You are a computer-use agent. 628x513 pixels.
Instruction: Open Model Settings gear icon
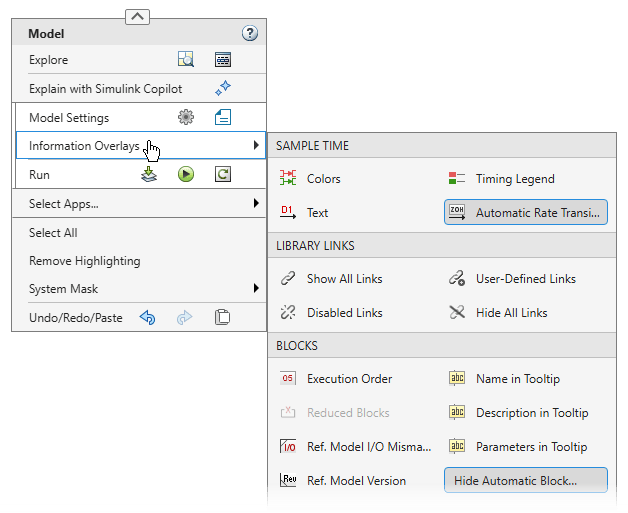tap(186, 117)
